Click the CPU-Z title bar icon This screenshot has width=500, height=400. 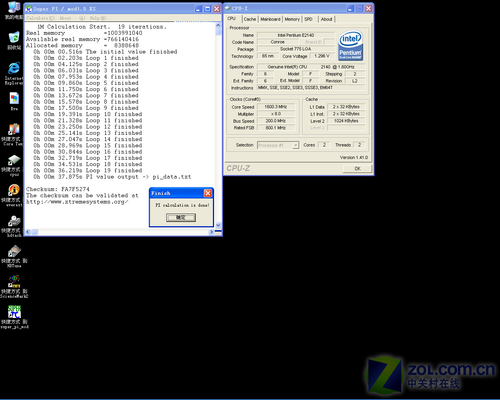pos(228,8)
